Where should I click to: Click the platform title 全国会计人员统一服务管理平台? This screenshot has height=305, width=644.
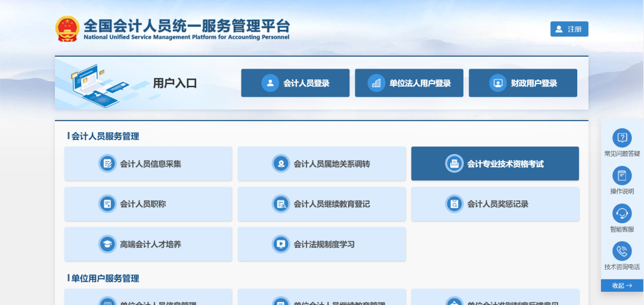pos(187,26)
